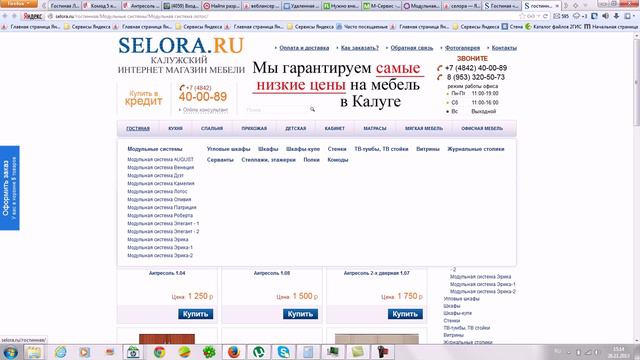Buy 'Антресоль 1.08' with Купить button
The width and height of the screenshot is (640, 360).
click(300, 314)
